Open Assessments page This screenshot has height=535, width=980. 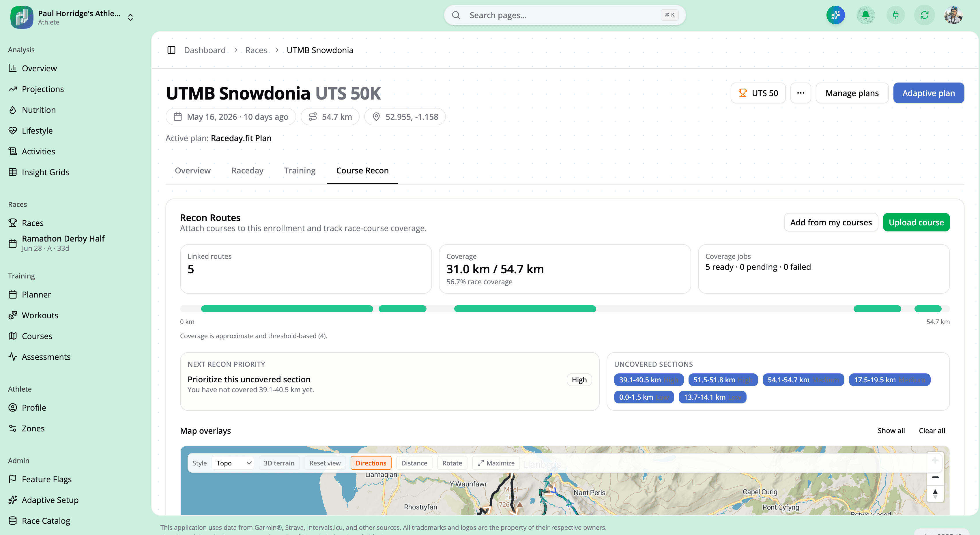46,357
